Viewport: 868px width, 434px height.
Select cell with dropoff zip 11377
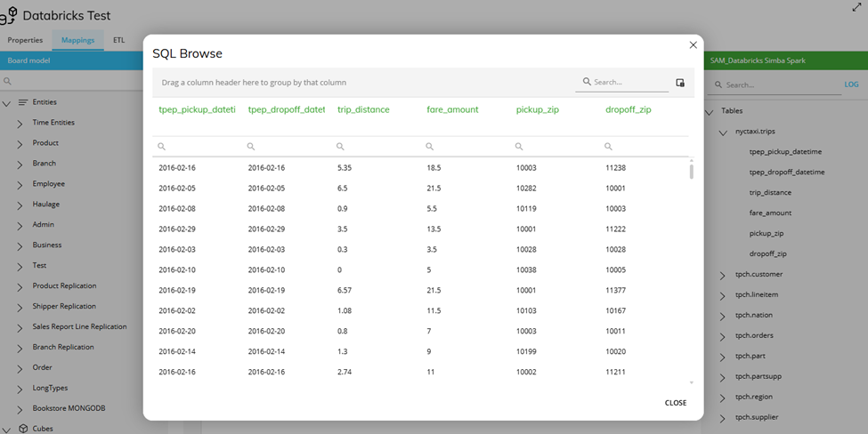(x=615, y=290)
